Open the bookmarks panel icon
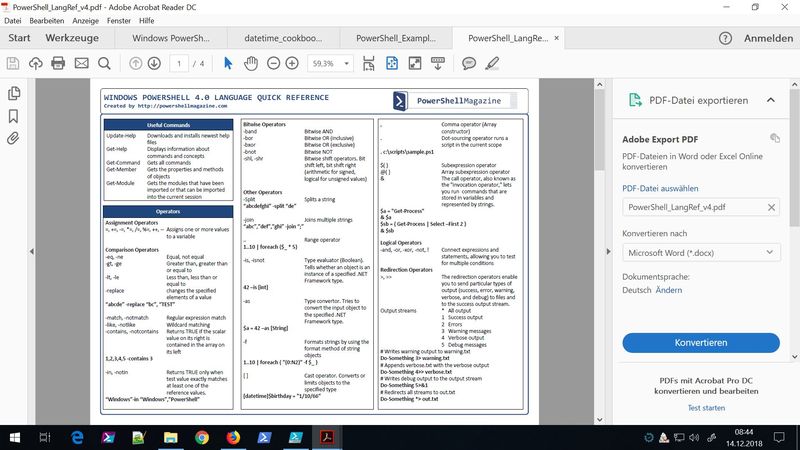800x450 pixels. [13, 116]
